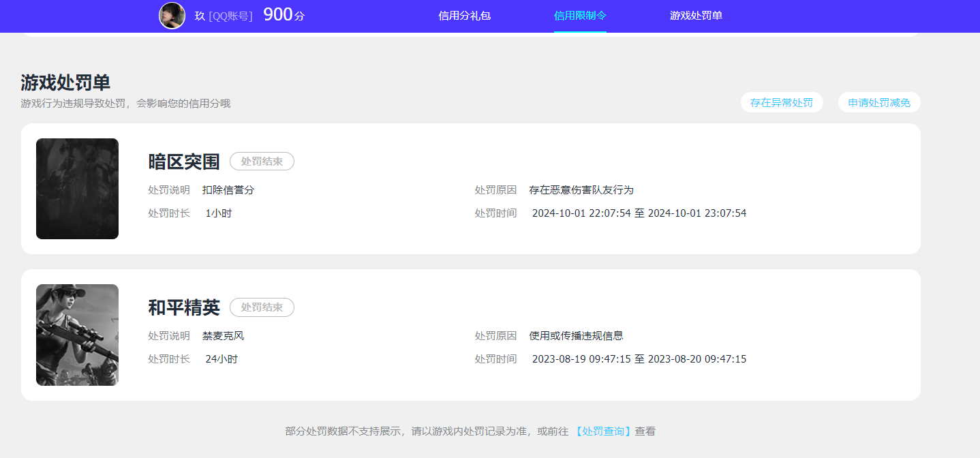The image size is (980, 458).
Task: Click the username 玖 next to avatar
Action: pyautogui.click(x=200, y=16)
